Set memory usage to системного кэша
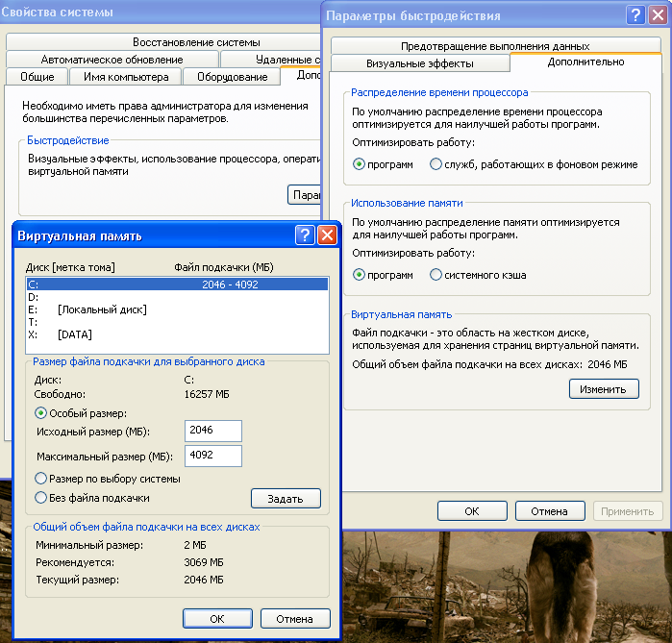The height and width of the screenshot is (643, 672). [x=436, y=275]
